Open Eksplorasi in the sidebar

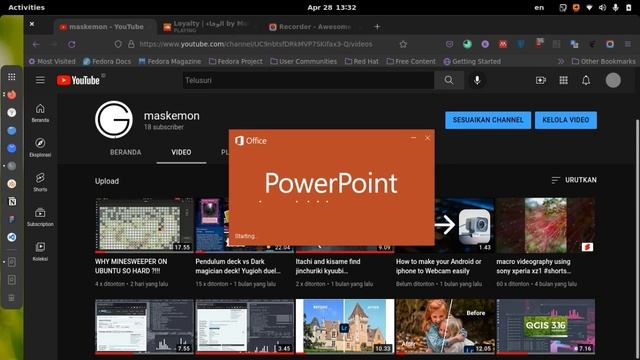[40, 147]
